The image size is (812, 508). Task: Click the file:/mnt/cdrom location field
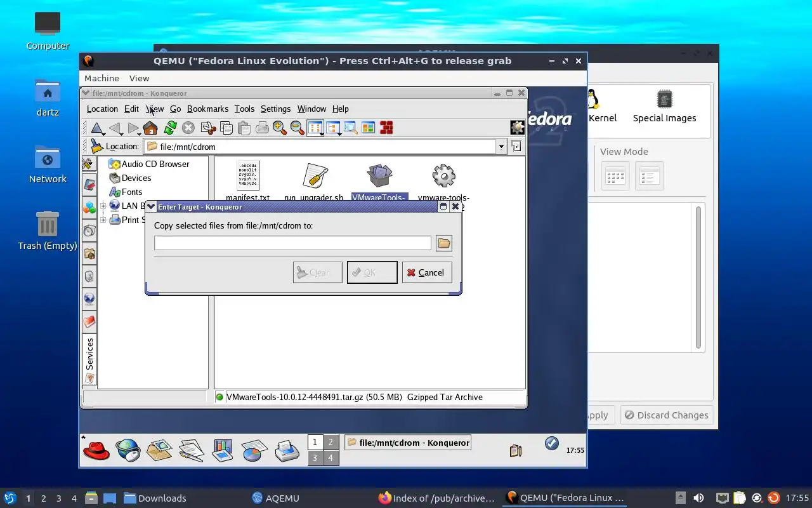[x=320, y=147]
